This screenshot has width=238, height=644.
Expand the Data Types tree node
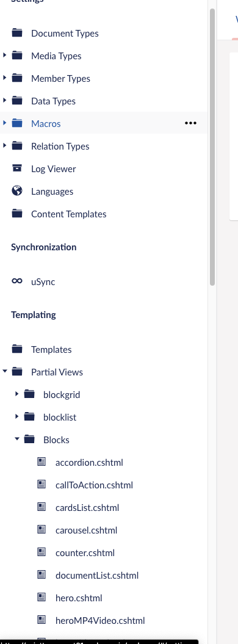pos(4,99)
